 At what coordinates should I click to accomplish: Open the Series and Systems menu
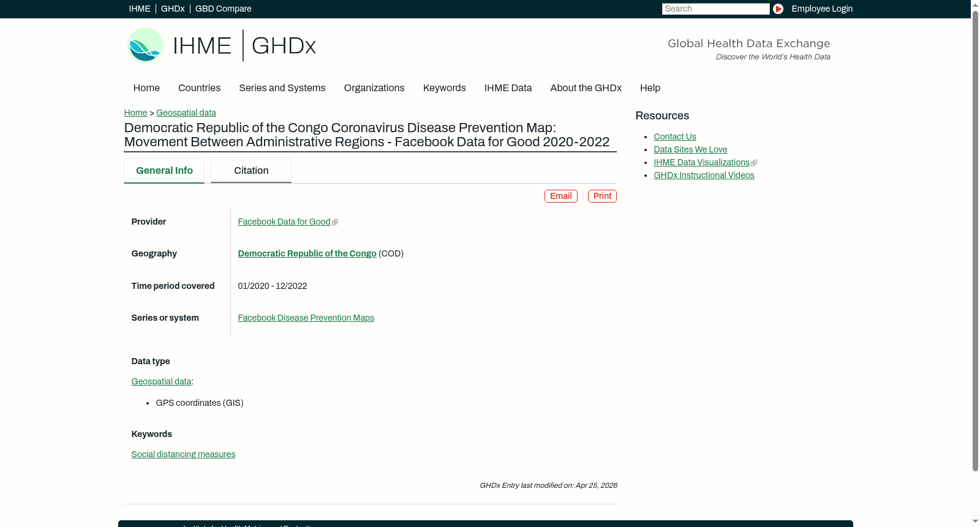coord(282,88)
